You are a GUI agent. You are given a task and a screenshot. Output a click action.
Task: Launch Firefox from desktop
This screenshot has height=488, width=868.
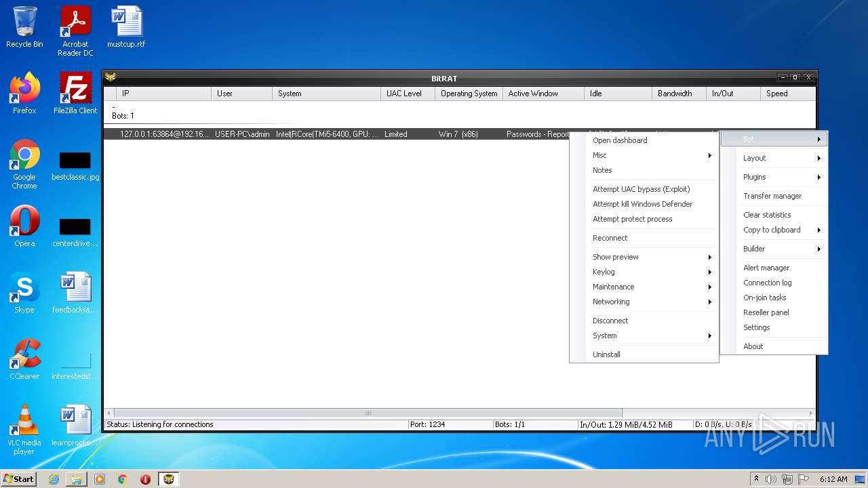[x=24, y=94]
